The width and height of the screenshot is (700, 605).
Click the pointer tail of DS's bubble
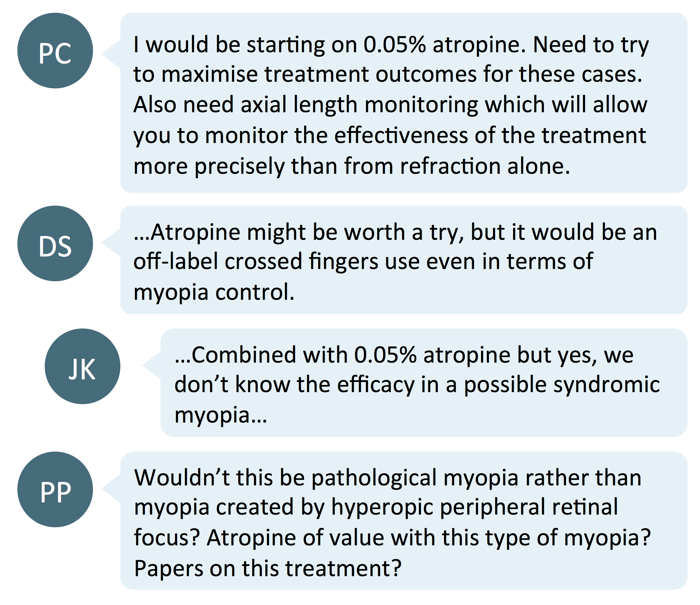(x=111, y=242)
